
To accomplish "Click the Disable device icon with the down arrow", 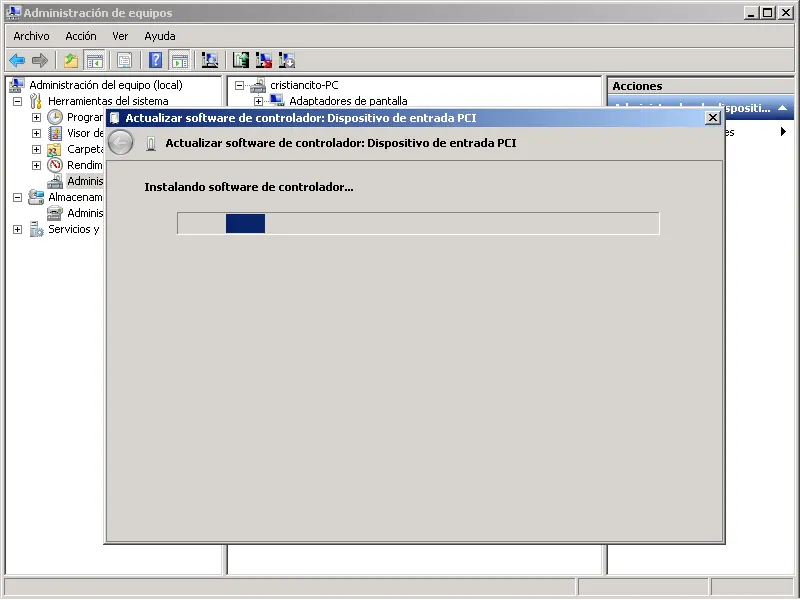I will pos(287,60).
